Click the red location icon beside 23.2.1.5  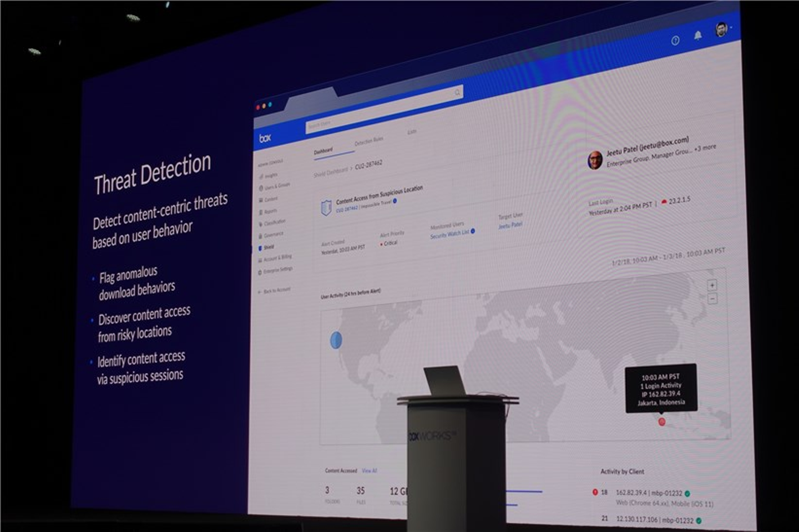click(x=664, y=202)
